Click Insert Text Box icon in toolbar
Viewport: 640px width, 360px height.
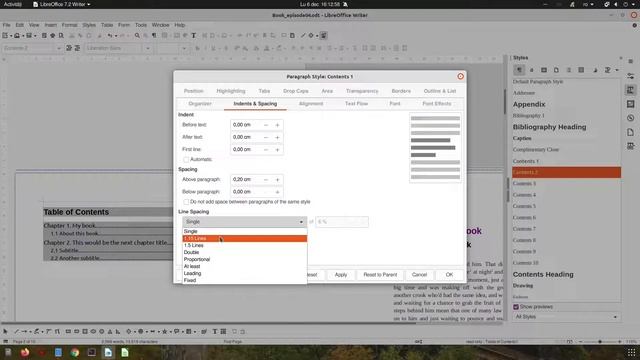click(193, 36)
